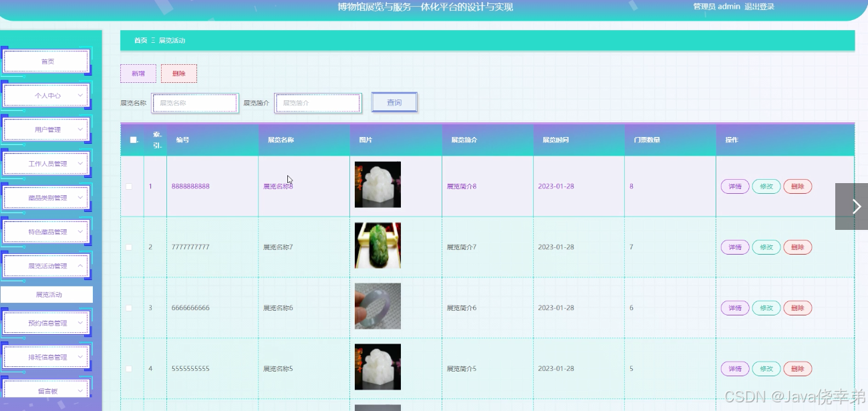Image resolution: width=868 pixels, height=411 pixels.
Task: Go to 首页 in the breadcrumb
Action: point(140,41)
